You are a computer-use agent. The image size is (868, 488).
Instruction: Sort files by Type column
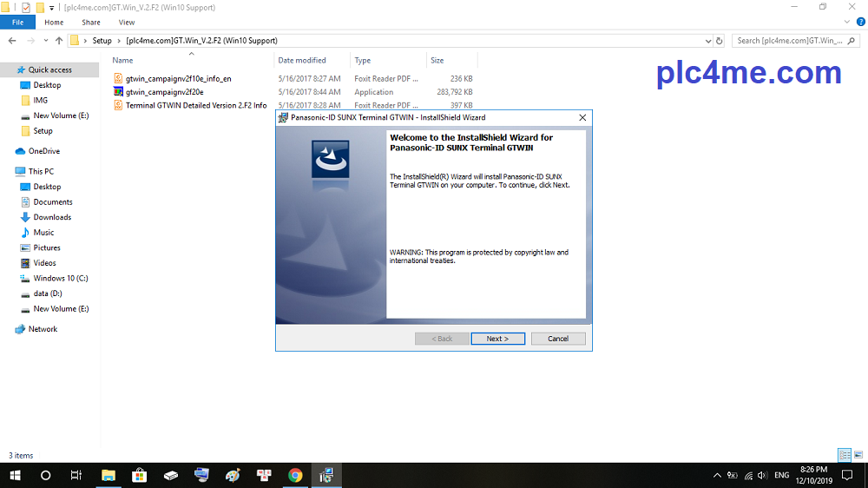point(363,60)
